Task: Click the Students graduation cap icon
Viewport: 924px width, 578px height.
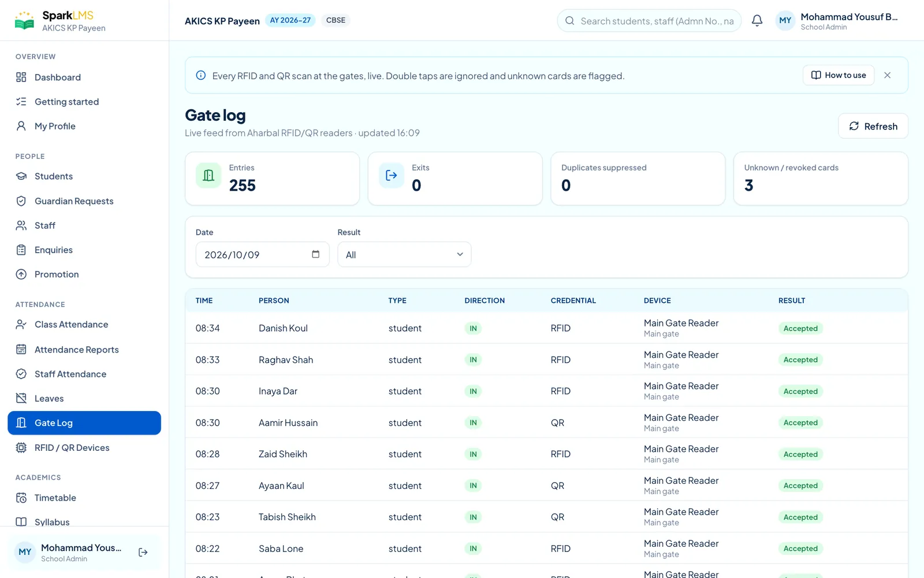Action: coord(21,176)
